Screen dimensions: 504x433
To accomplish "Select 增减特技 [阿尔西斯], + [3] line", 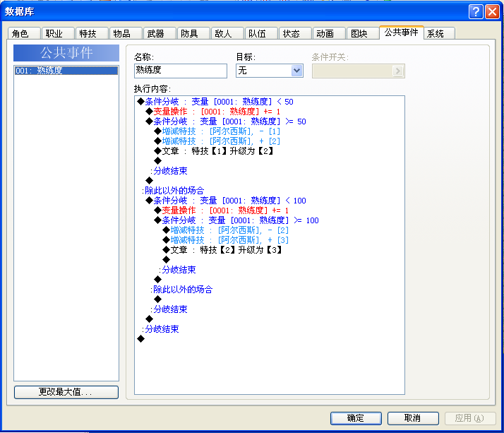I will [x=226, y=240].
